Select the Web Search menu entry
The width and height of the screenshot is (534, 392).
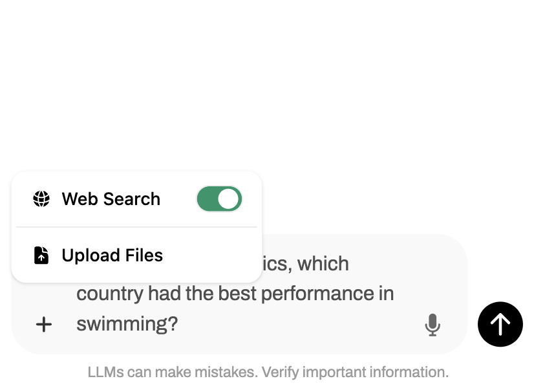[111, 199]
